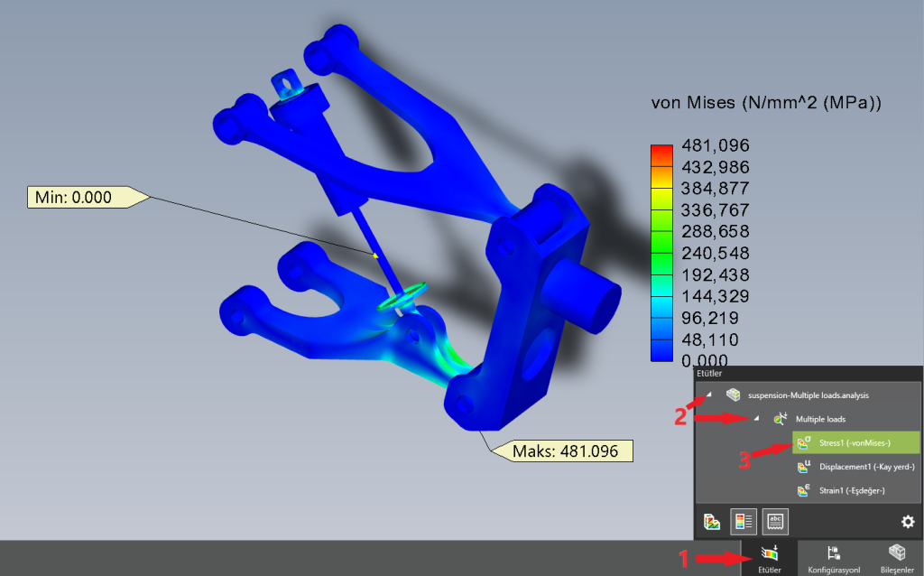Toggle the color legend display button
The width and height of the screenshot is (924, 576).
click(744, 521)
